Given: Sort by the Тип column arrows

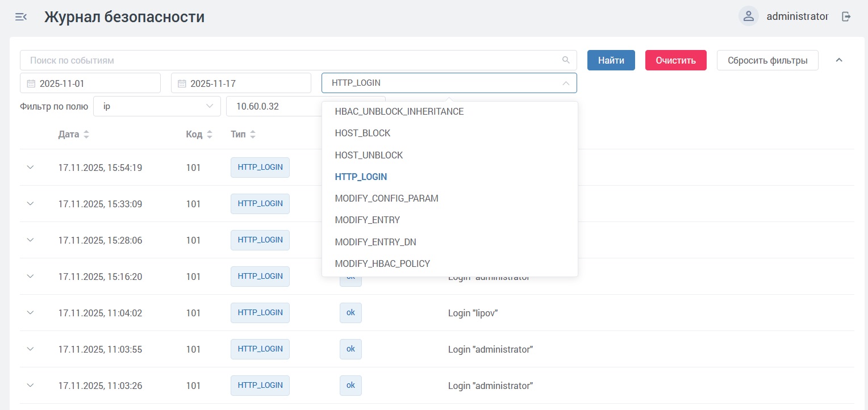Looking at the screenshot, I should pyautogui.click(x=253, y=135).
